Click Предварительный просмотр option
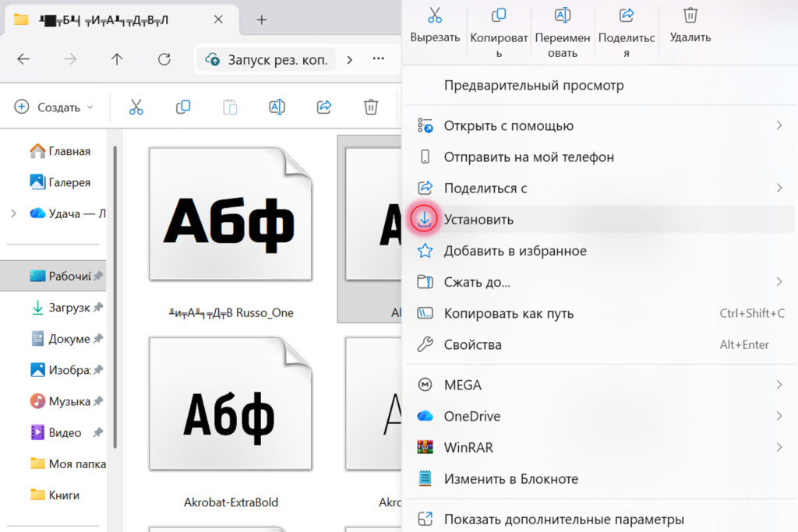 coord(527,84)
